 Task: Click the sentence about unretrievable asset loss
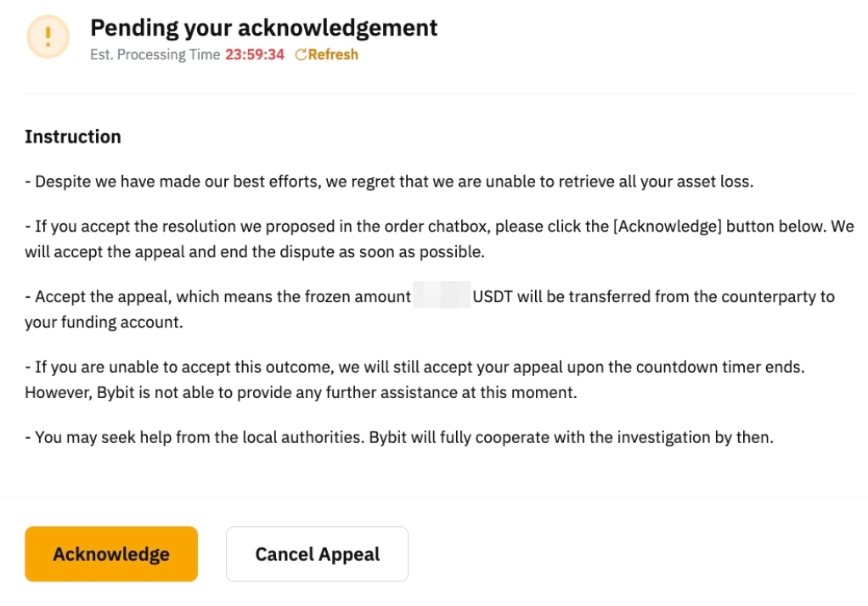tap(389, 181)
